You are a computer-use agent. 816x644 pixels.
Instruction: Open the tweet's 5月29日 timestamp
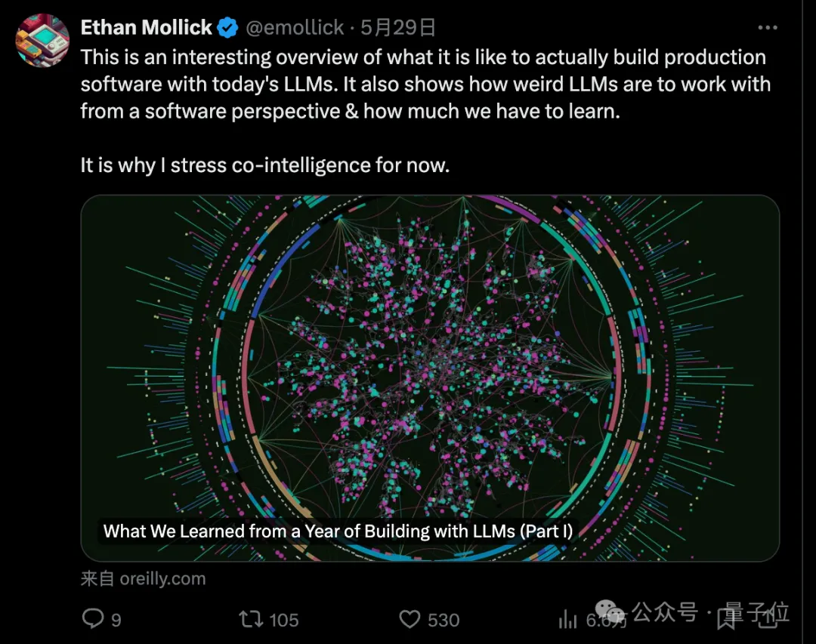398,28
